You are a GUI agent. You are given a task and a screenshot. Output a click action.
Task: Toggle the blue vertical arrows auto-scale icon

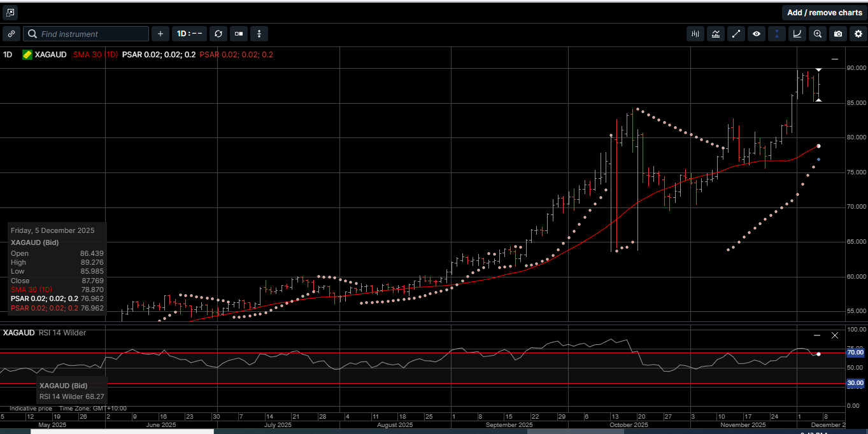point(776,34)
